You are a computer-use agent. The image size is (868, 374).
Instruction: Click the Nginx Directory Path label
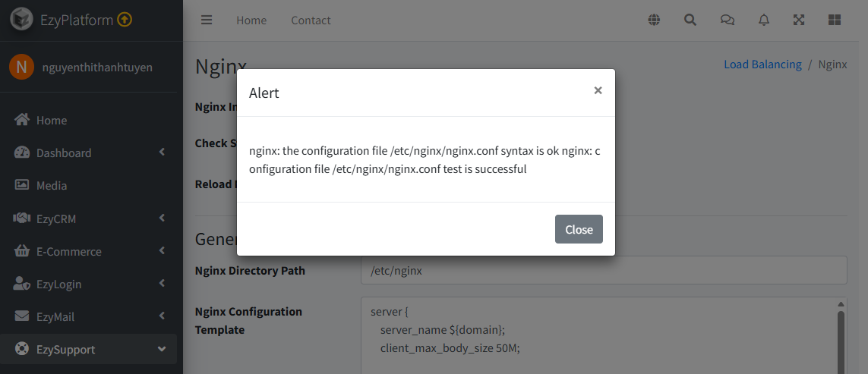pos(250,271)
